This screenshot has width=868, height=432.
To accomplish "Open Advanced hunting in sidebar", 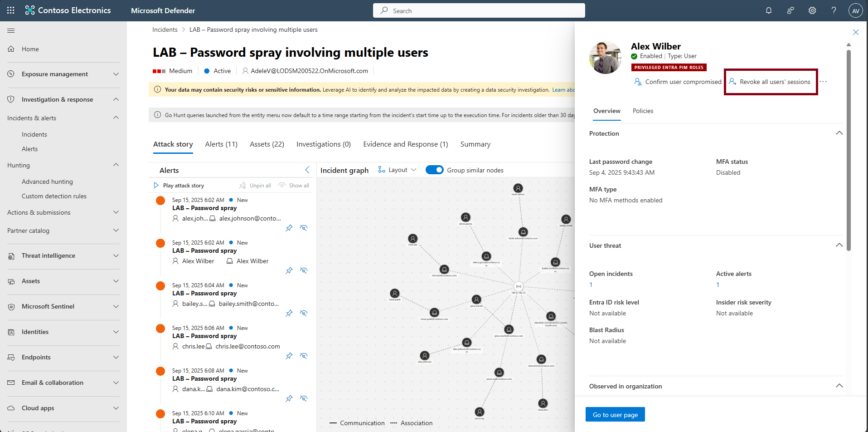I will 47,182.
